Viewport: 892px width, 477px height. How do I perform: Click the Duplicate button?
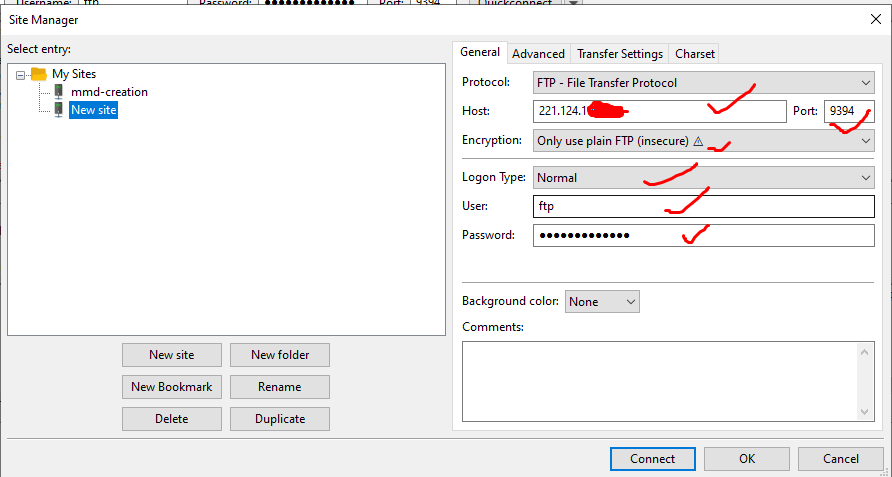280,418
